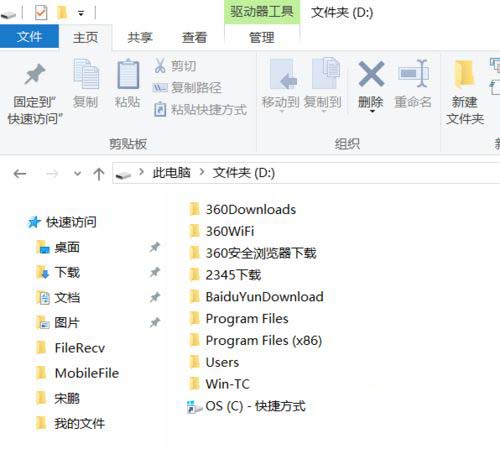Expand the Delete (删除) dropdown arrow

point(372,111)
